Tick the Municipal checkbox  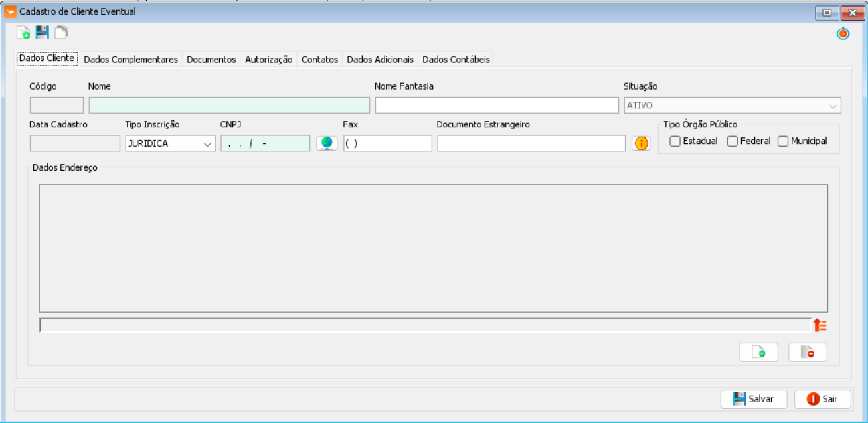(783, 141)
